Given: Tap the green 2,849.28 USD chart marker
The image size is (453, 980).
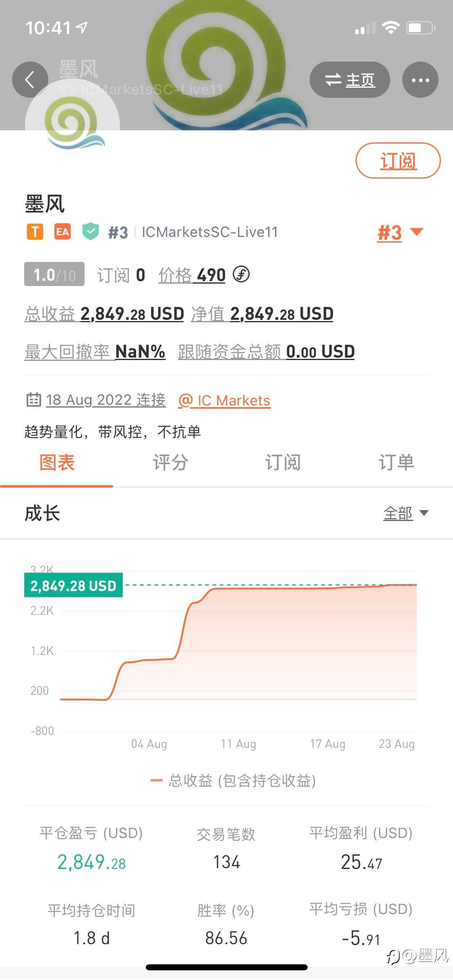Looking at the screenshot, I should [73, 585].
